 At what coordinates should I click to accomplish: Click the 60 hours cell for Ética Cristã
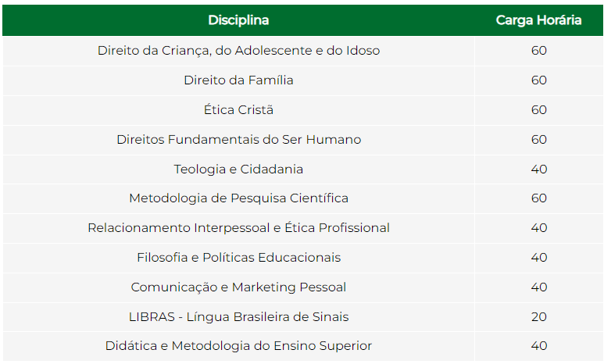point(538,110)
